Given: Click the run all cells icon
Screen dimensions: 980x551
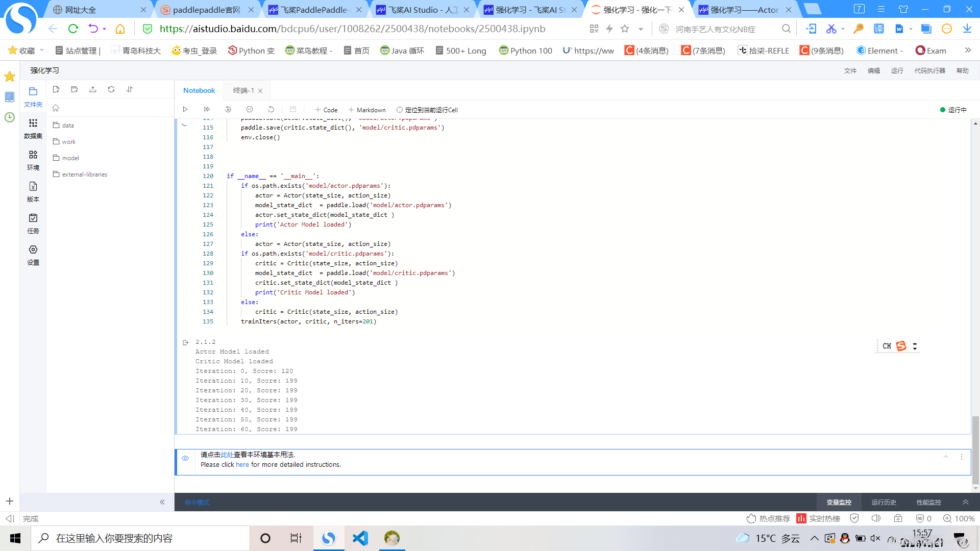Looking at the screenshot, I should coord(207,110).
